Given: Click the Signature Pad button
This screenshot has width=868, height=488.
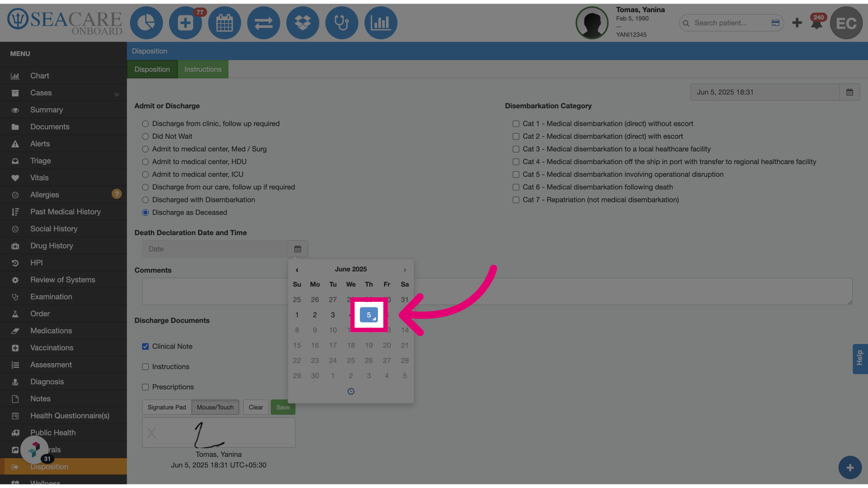Looking at the screenshot, I should pos(167,407).
